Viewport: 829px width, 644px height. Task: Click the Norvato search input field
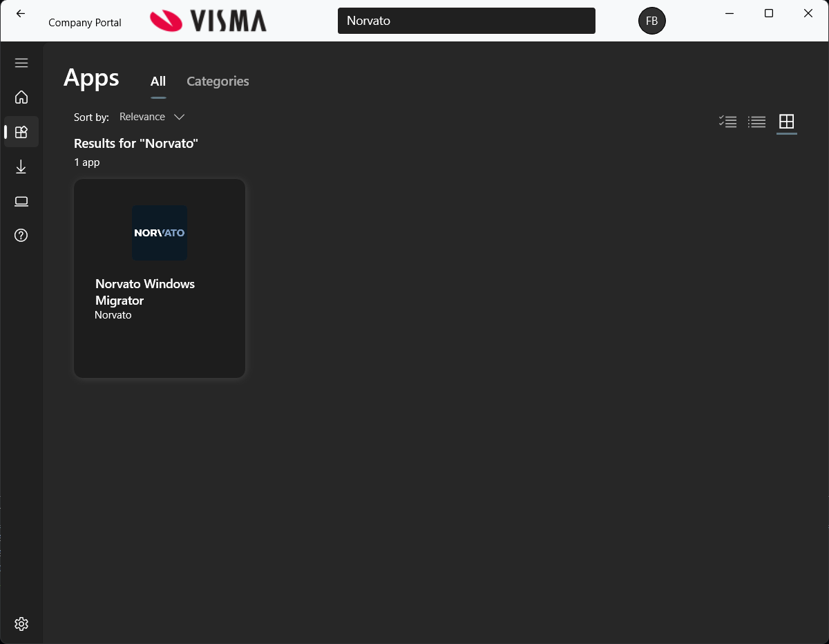click(466, 21)
